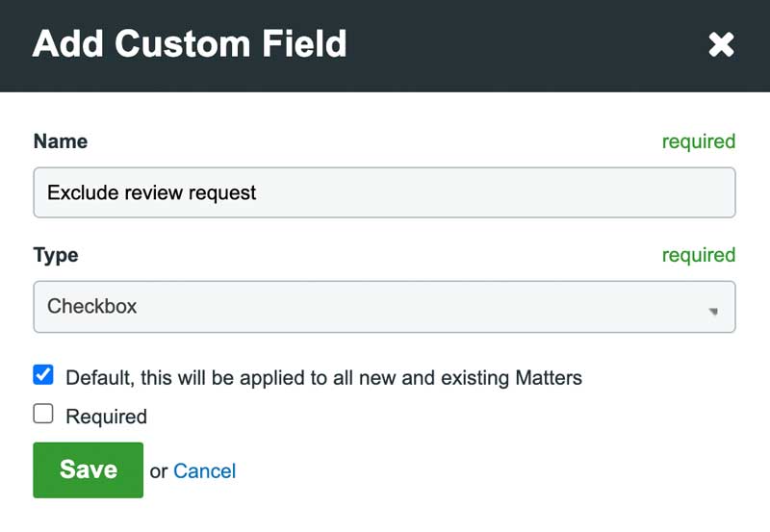Image resolution: width=770 pixels, height=532 pixels.
Task: Uncheck the Default checkbox
Action: point(43,375)
